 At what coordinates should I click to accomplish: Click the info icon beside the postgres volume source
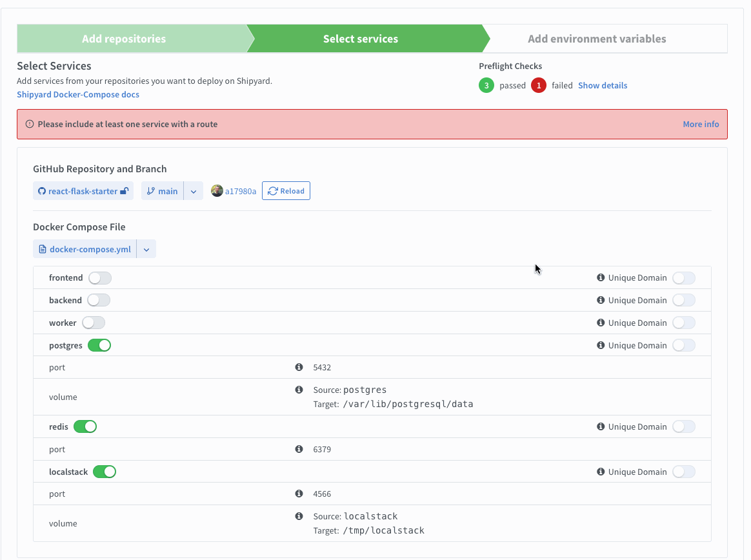click(299, 390)
